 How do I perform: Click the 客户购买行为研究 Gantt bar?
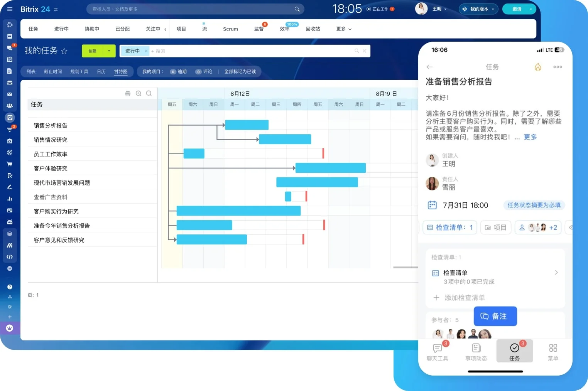coord(238,211)
